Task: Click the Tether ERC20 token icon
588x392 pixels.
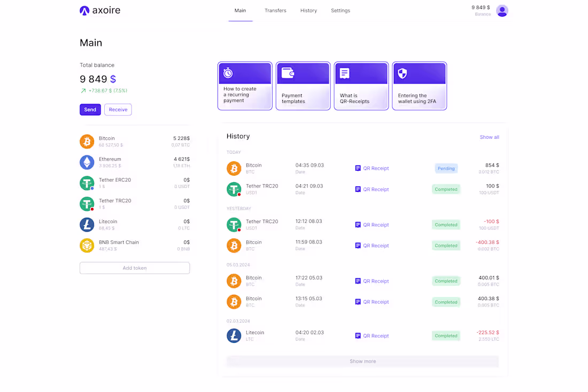Action: (87, 183)
